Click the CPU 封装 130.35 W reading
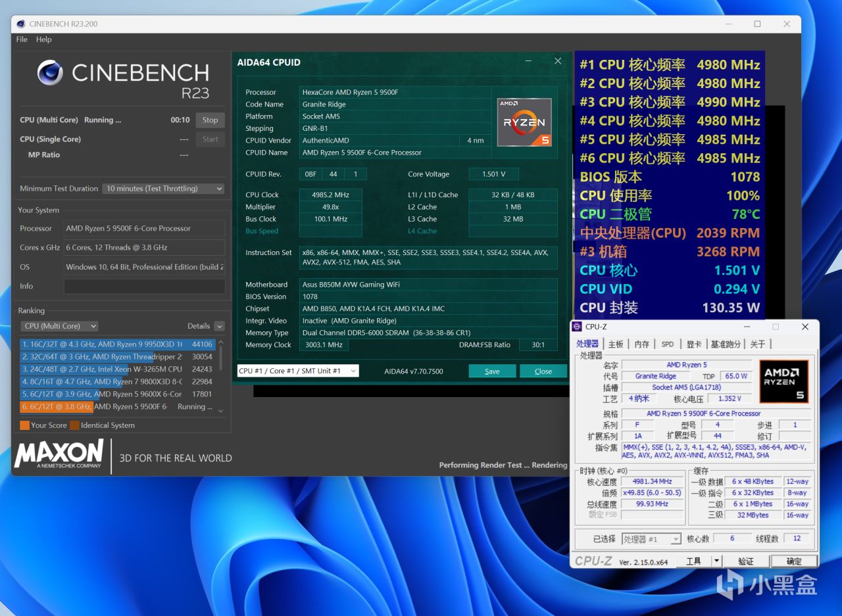842x616 pixels. [x=670, y=308]
